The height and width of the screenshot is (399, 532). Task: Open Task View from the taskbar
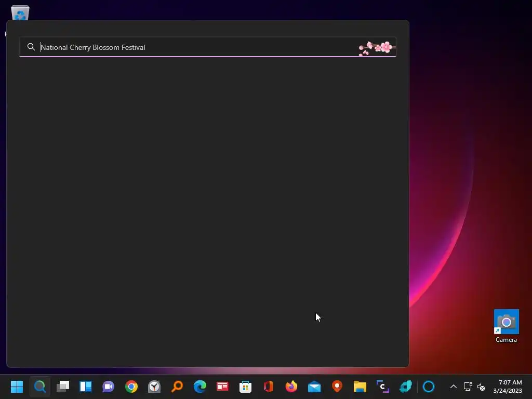[x=63, y=387]
